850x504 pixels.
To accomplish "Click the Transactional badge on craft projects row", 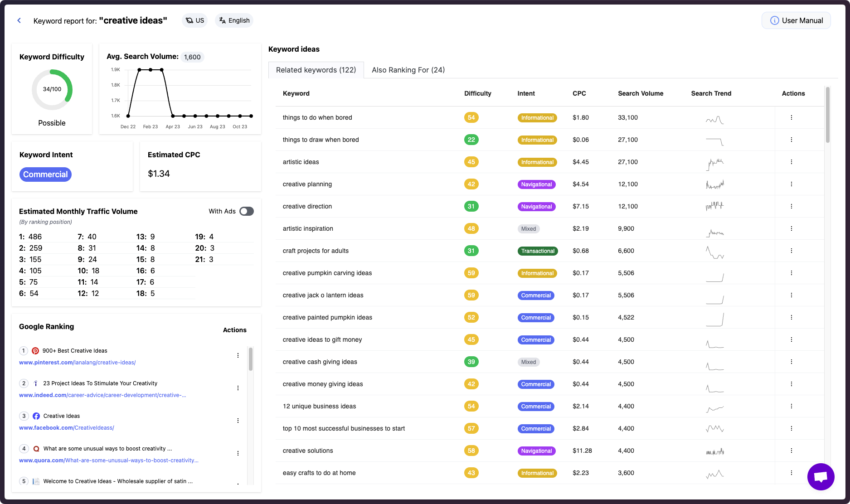I will pos(538,251).
